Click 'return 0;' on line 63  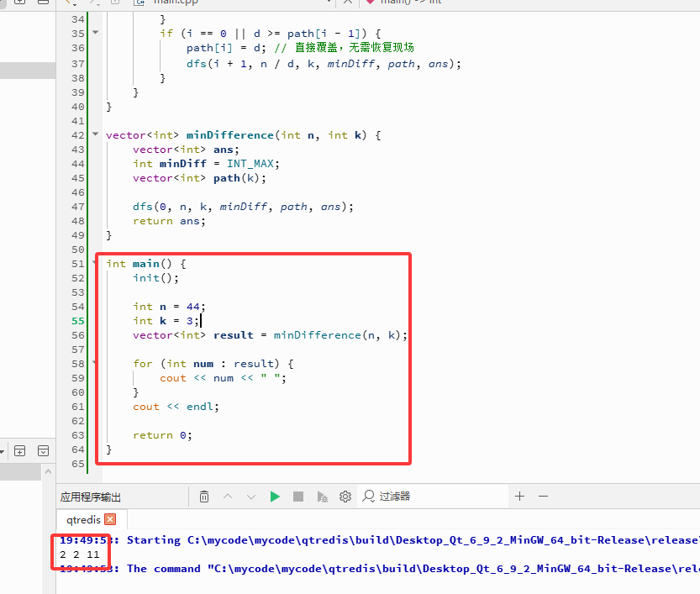pos(162,435)
